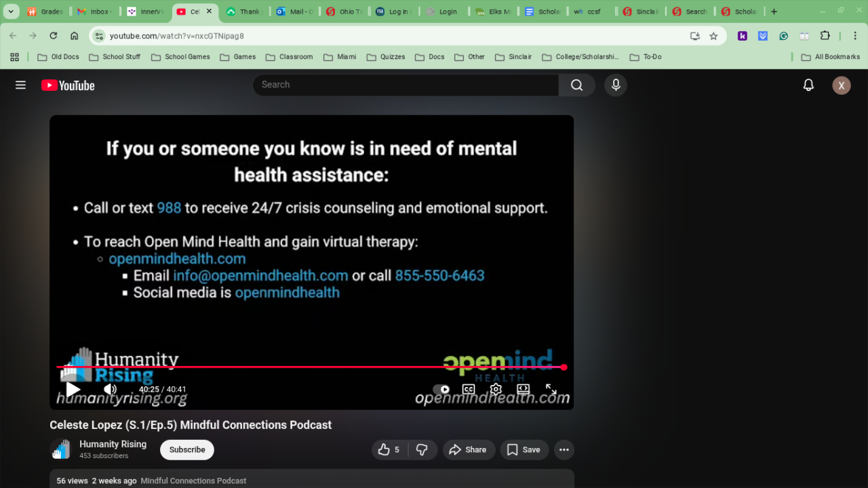This screenshot has width=868, height=488.
Task: Open more actions ellipsis menu
Action: click(x=564, y=449)
